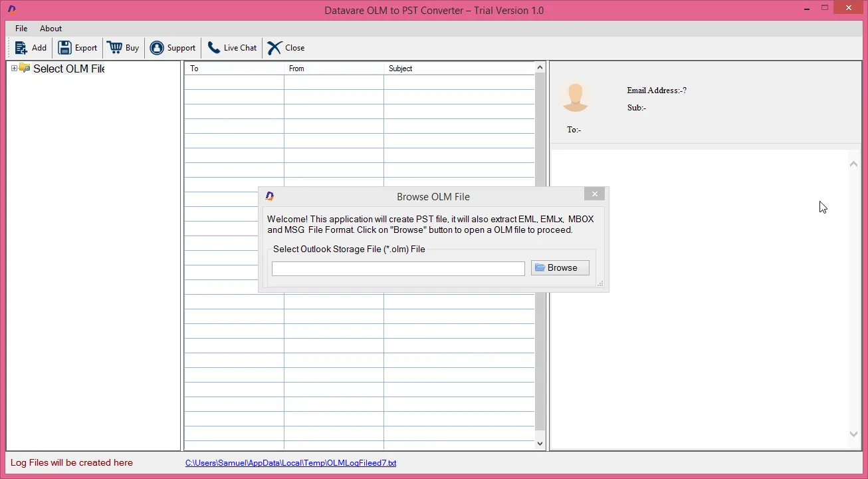
Task: Click the preview pane scroll-up arrow
Action: [x=853, y=164]
